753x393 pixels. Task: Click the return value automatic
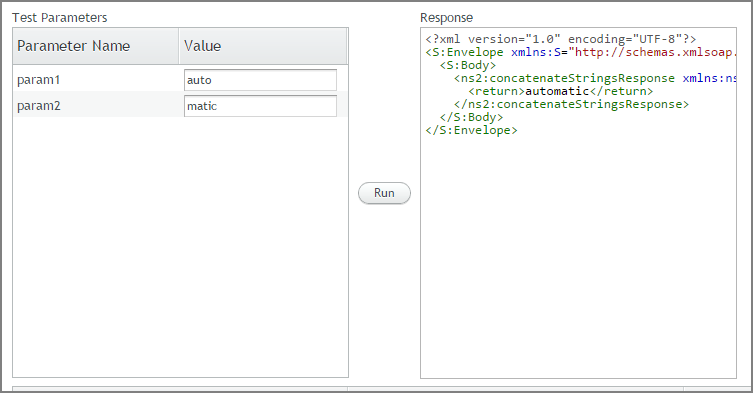pyautogui.click(x=557, y=91)
